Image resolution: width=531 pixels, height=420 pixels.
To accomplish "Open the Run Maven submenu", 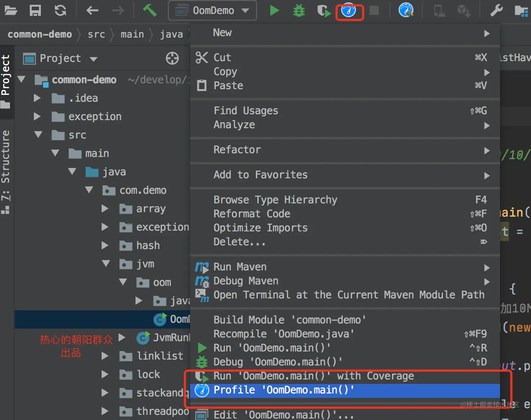I will point(345,267).
